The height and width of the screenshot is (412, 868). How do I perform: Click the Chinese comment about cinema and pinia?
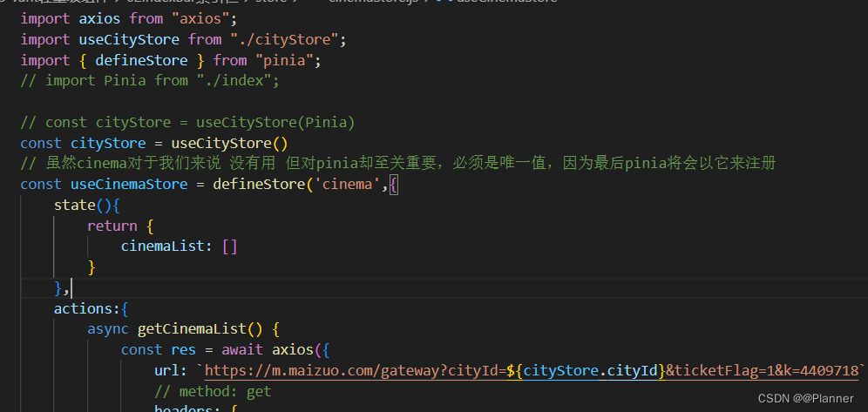point(398,164)
